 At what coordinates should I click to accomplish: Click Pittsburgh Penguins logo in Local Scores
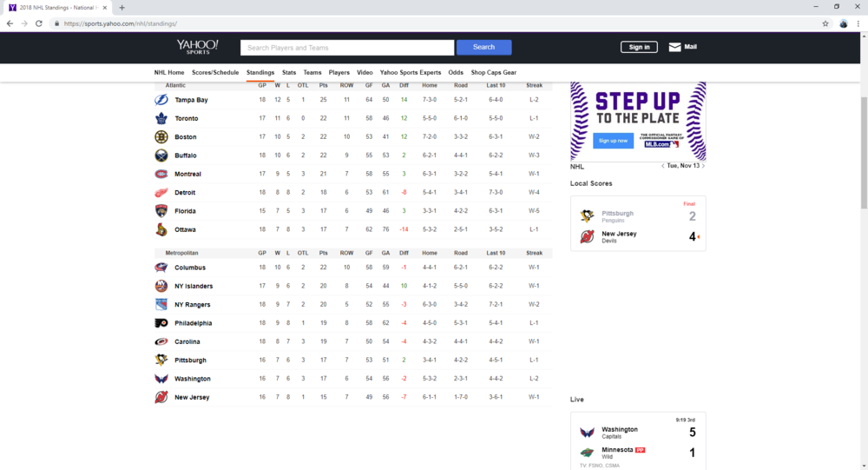588,216
